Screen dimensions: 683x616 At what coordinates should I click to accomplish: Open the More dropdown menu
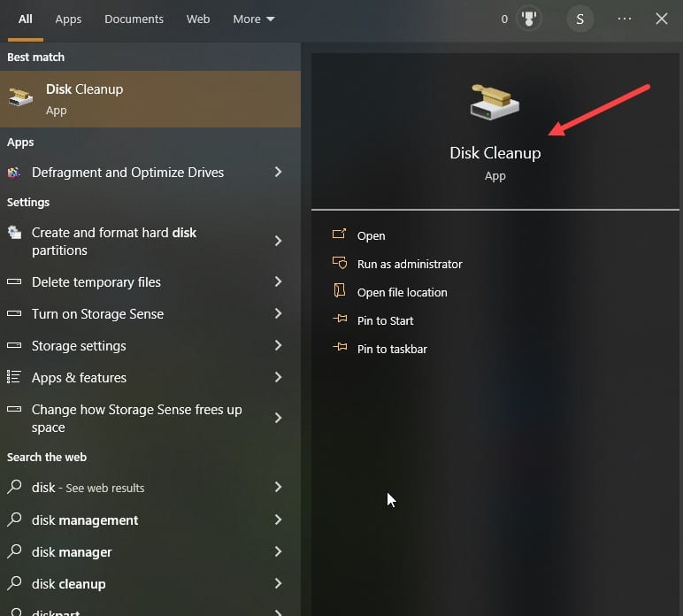254,19
